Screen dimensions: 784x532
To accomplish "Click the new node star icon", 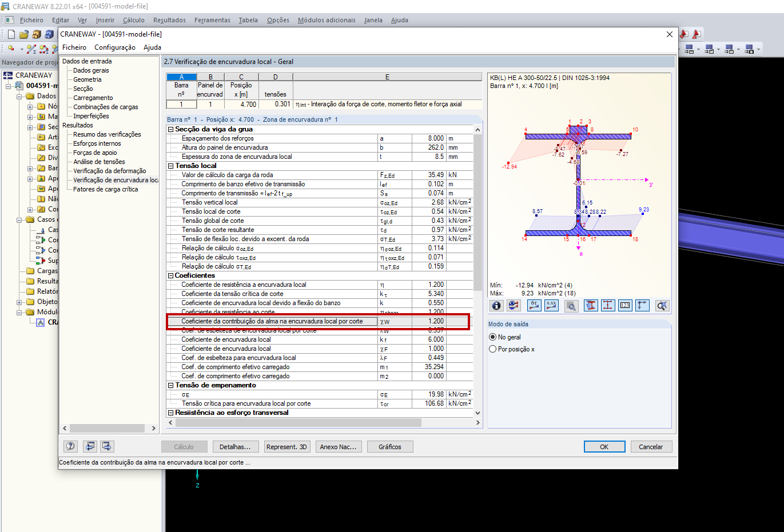I will pos(11,49).
